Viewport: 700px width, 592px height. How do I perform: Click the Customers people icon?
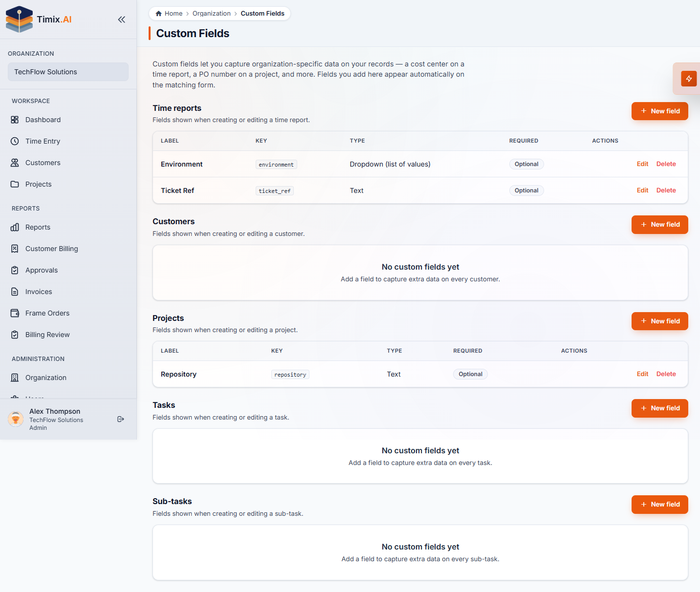(15, 163)
